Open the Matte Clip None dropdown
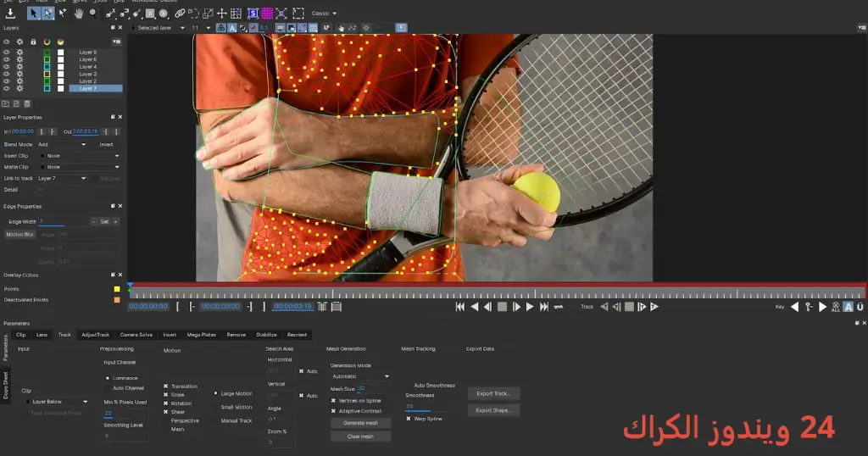Image resolution: width=868 pixels, height=456 pixels. click(x=81, y=167)
